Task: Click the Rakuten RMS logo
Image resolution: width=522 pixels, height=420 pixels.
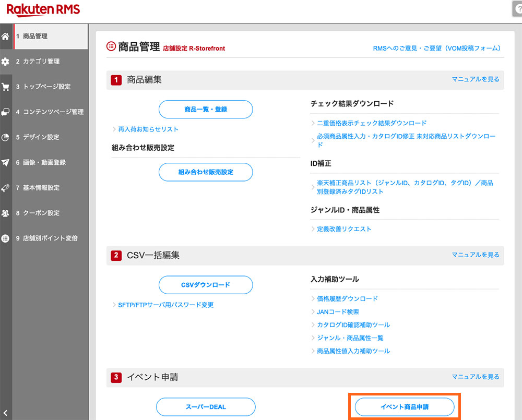Action: tap(43, 9)
